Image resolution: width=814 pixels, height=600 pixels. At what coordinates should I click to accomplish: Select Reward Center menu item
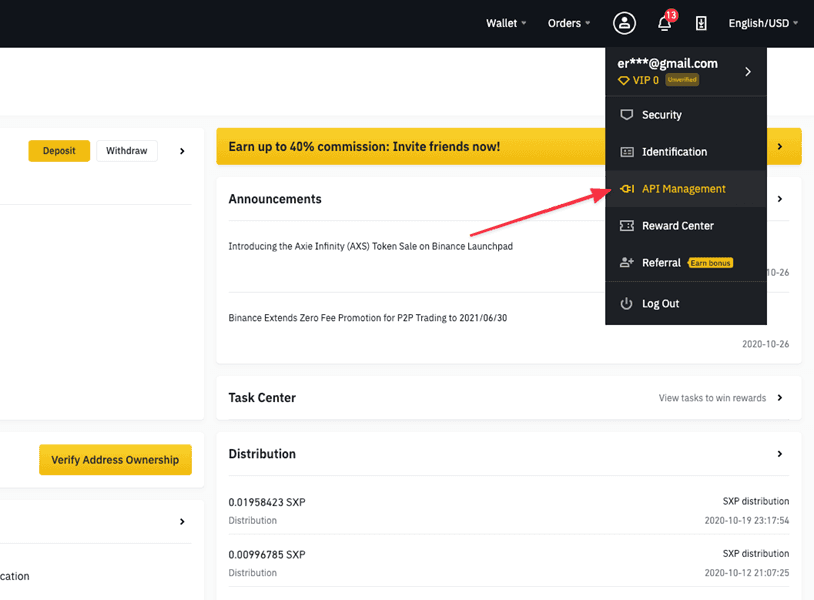point(686,226)
